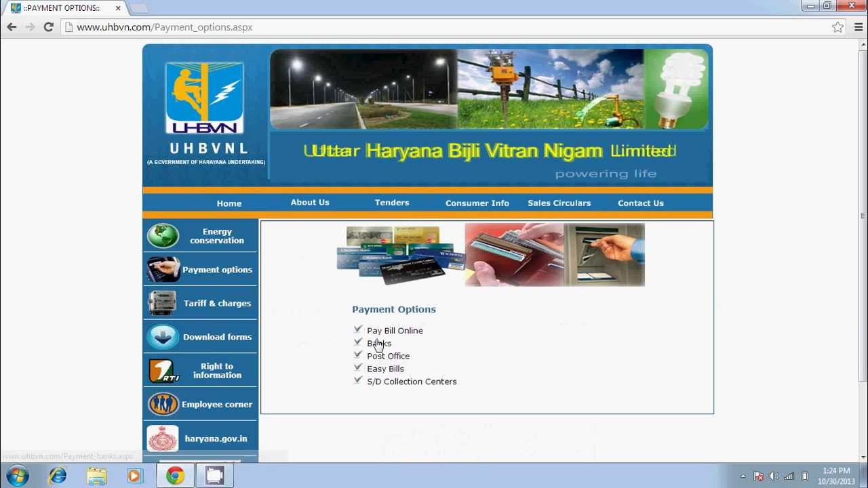The height and width of the screenshot is (488, 868).
Task: Open the About Us menu
Action: pos(310,203)
